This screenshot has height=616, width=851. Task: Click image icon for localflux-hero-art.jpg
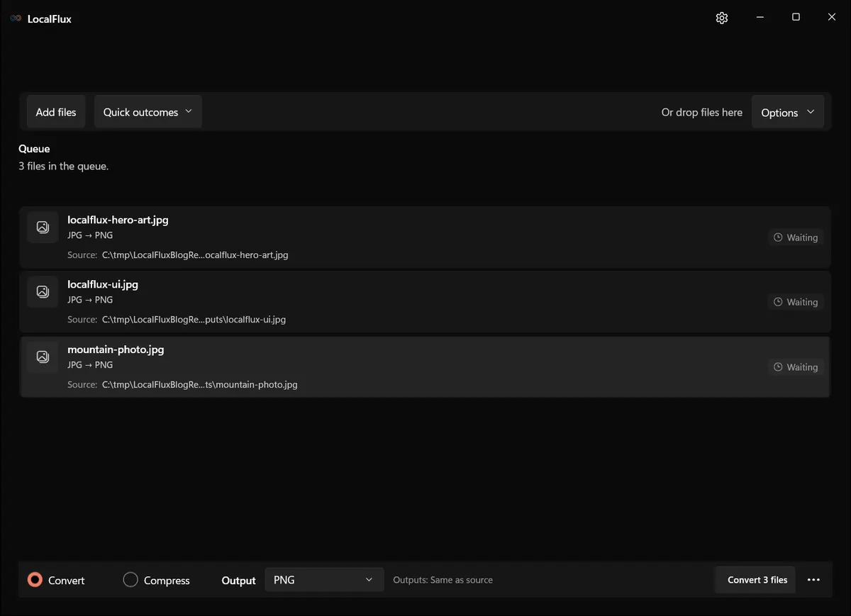click(x=43, y=227)
